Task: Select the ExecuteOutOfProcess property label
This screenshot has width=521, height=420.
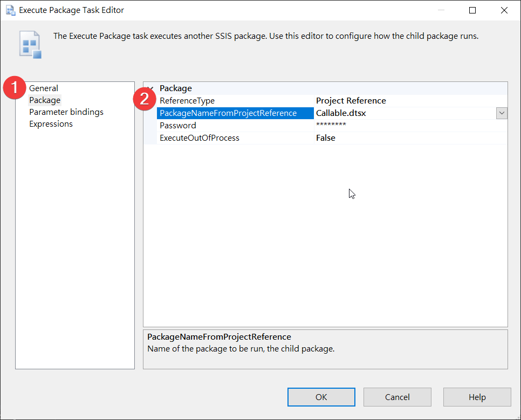Action: click(x=200, y=138)
